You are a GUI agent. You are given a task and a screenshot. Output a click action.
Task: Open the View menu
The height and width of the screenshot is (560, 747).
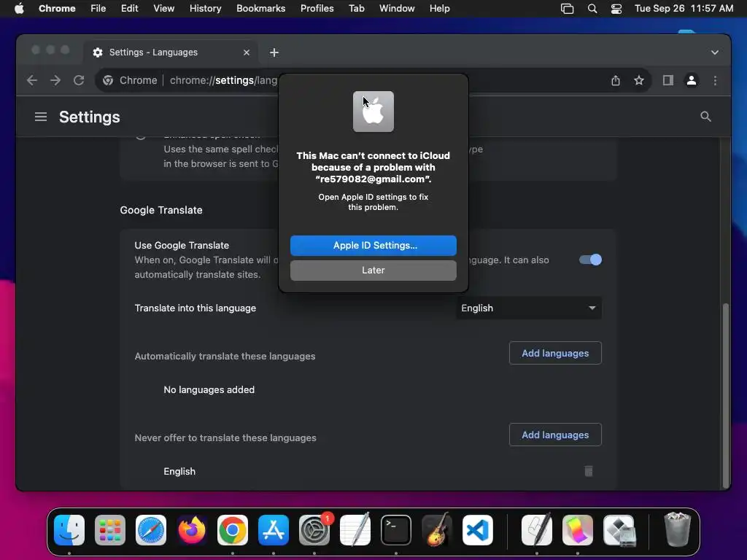point(163,9)
